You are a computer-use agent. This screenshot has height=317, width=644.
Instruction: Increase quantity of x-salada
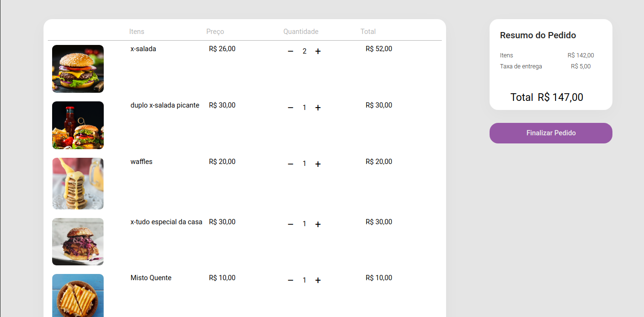point(318,51)
